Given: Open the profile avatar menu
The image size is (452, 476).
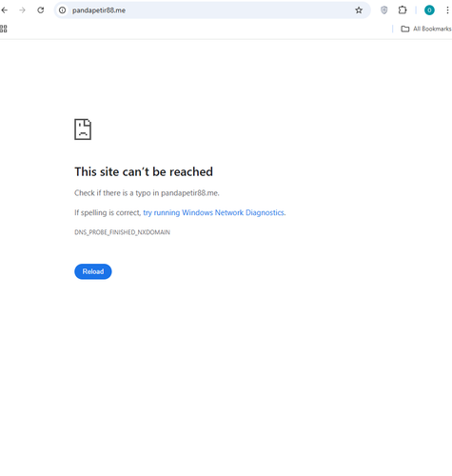Looking at the screenshot, I should [x=429, y=10].
